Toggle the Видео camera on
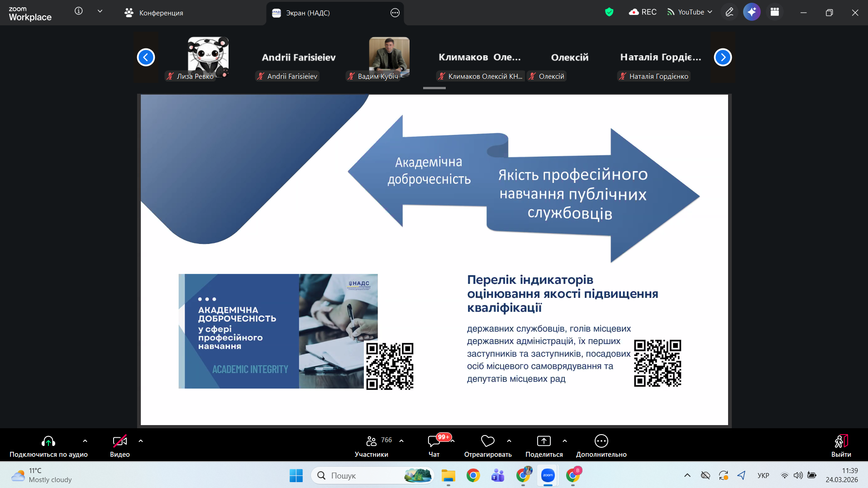The image size is (868, 488). 119,445
